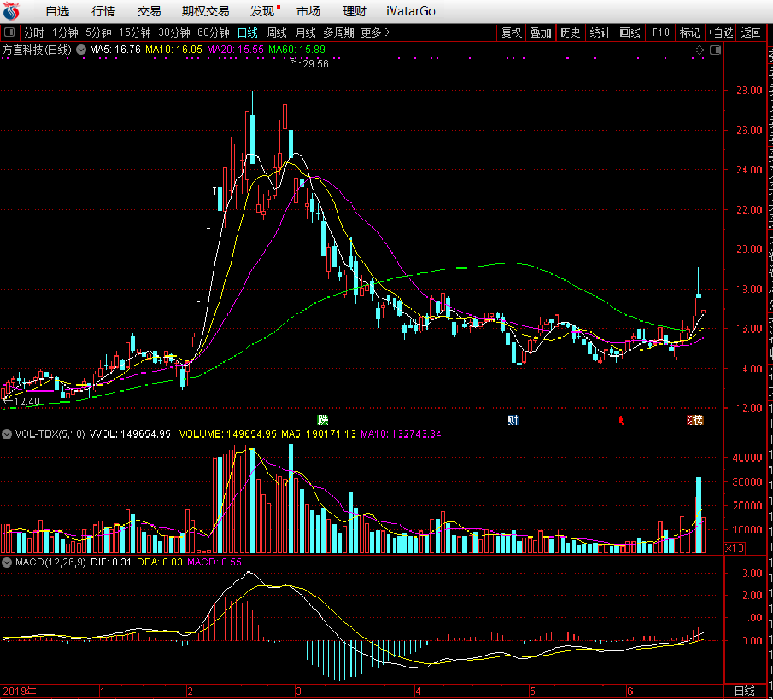Click the diamond marker icon
The width and height of the screenshot is (773, 700).
tap(699, 50)
